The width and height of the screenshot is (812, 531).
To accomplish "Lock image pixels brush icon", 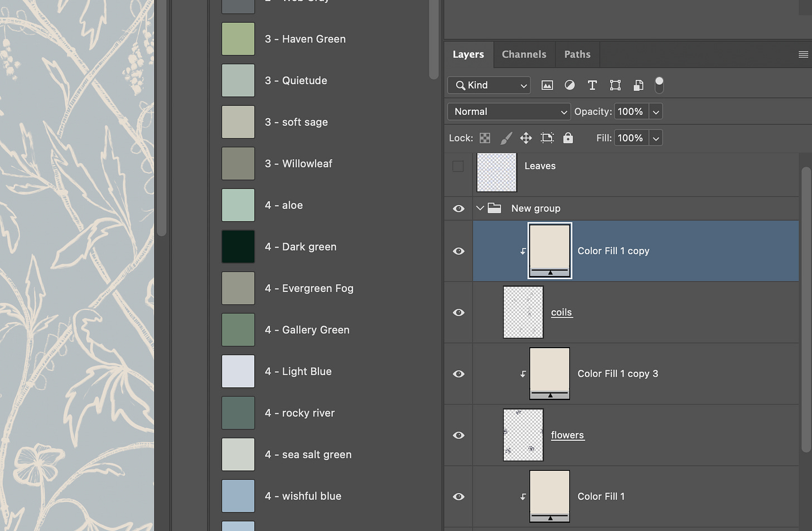I will [506, 138].
